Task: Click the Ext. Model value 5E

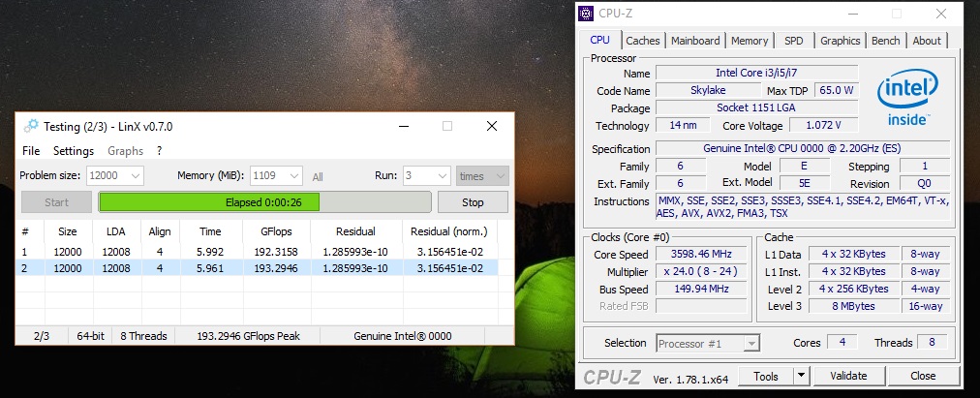Action: [805, 184]
